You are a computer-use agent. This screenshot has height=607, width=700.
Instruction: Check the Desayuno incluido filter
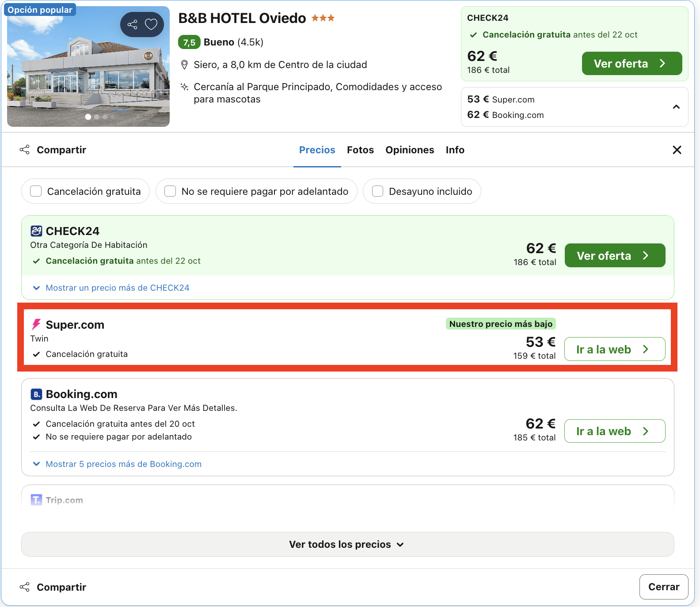(377, 191)
